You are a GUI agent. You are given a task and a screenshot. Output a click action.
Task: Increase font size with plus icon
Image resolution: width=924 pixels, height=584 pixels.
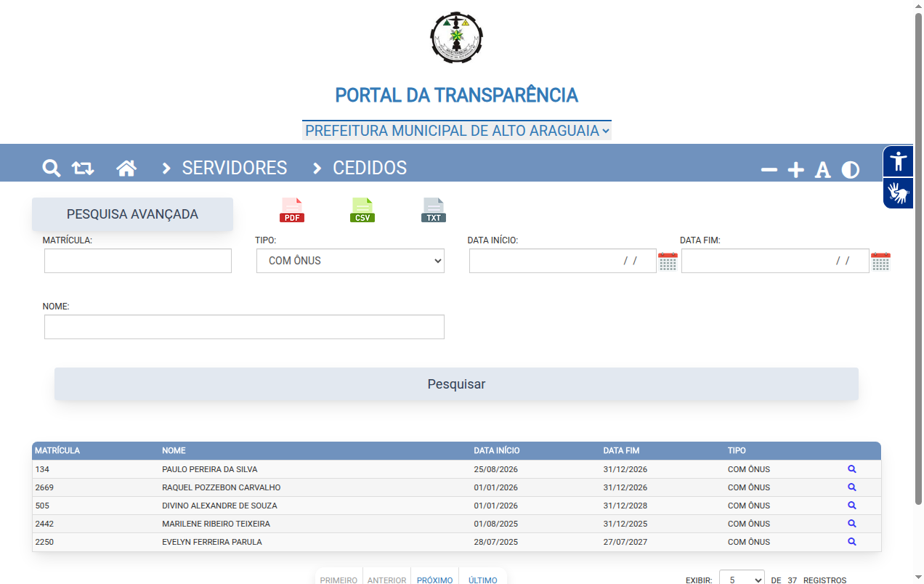point(796,170)
